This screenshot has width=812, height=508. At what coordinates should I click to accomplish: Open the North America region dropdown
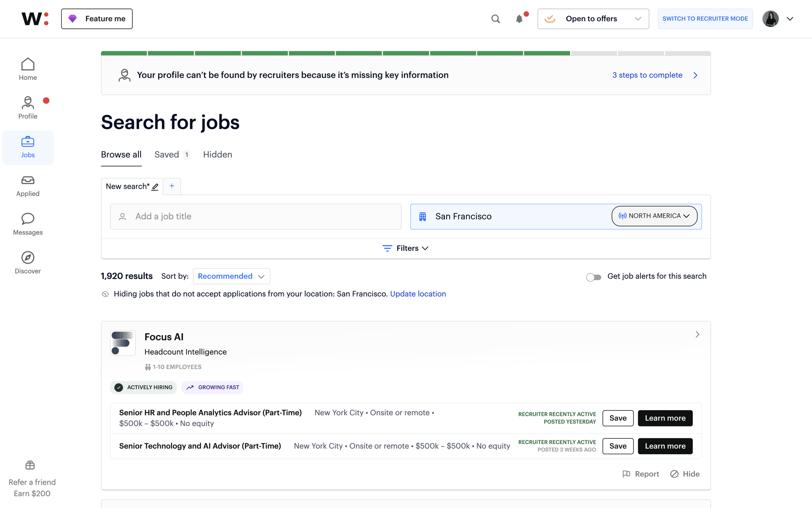(x=654, y=216)
